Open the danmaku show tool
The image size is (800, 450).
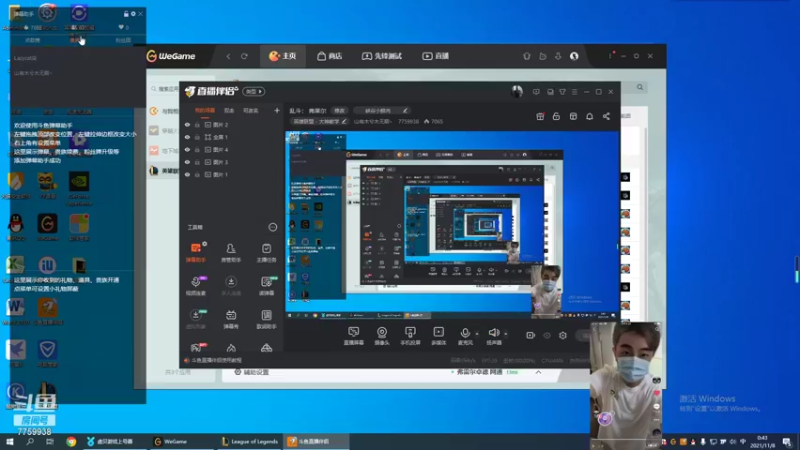[x=231, y=319]
